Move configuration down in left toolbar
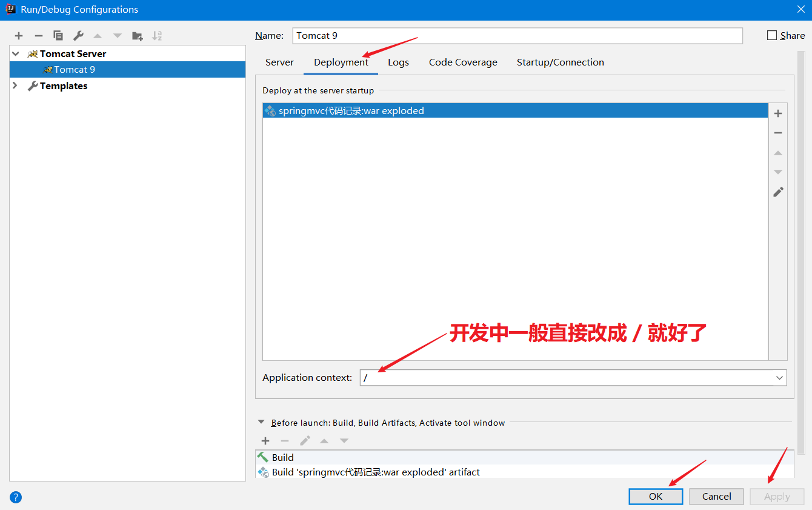 118,36
